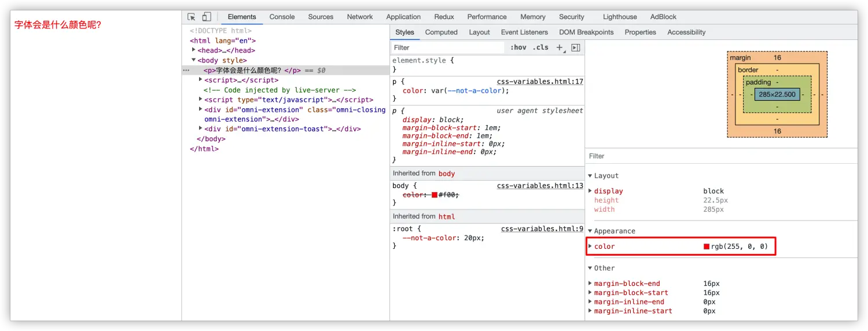
Task: Collapse the Other section
Action: (590, 268)
